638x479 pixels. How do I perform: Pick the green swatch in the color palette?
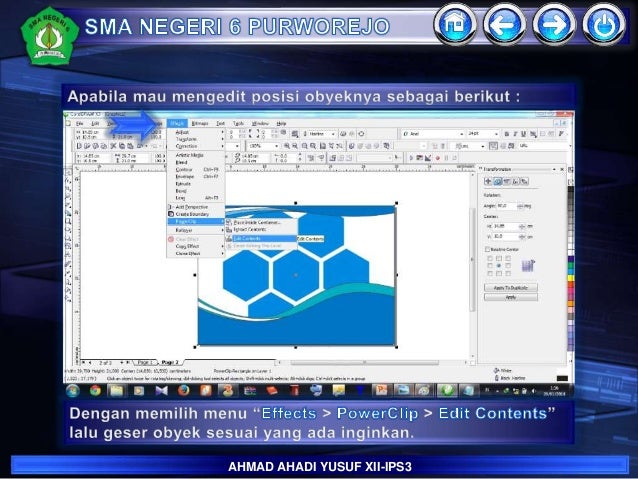(571, 266)
